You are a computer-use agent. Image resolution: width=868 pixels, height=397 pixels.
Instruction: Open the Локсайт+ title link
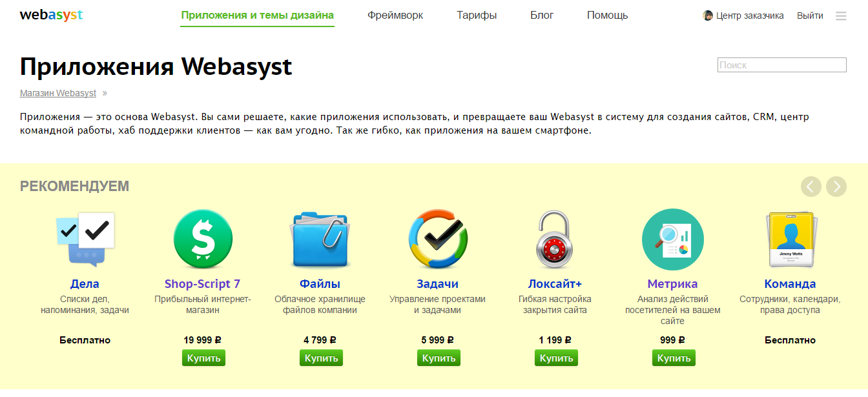(x=555, y=284)
